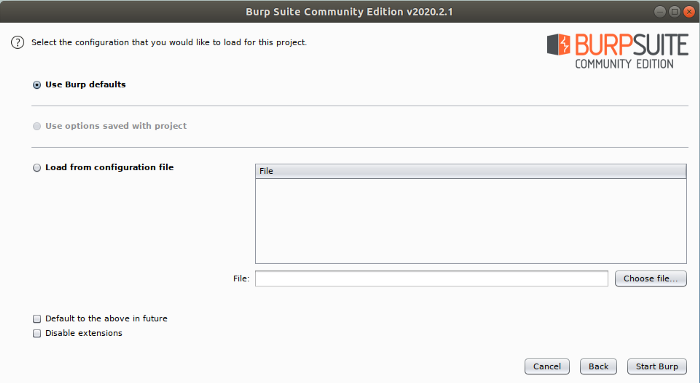Viewport: 700px width, 383px height.
Task: Click the Cancel button
Action: coord(547,366)
